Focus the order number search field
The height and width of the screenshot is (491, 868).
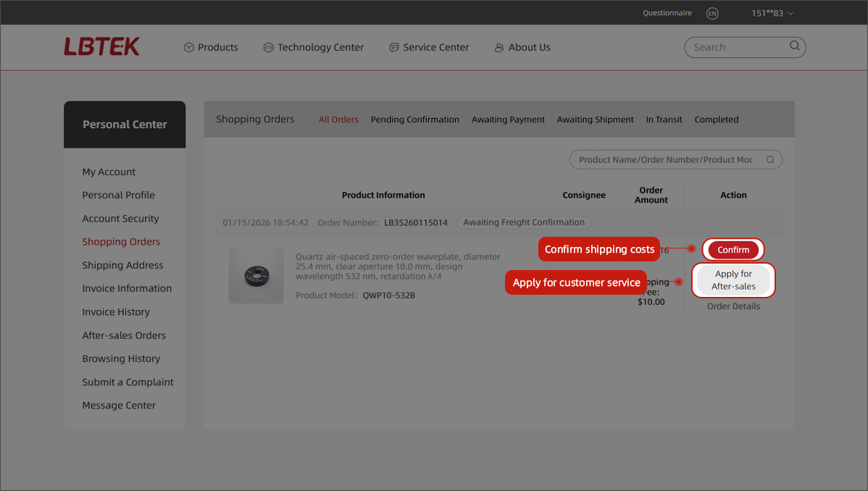pyautogui.click(x=665, y=160)
